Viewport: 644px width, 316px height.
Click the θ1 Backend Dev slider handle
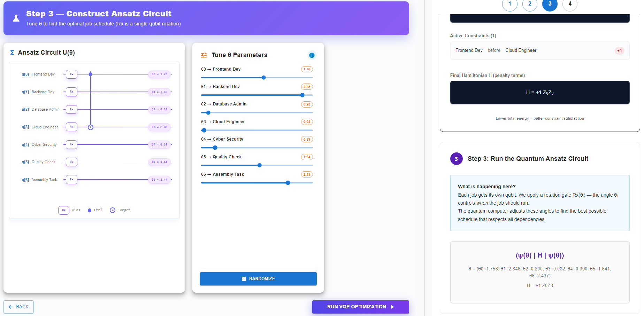click(302, 95)
